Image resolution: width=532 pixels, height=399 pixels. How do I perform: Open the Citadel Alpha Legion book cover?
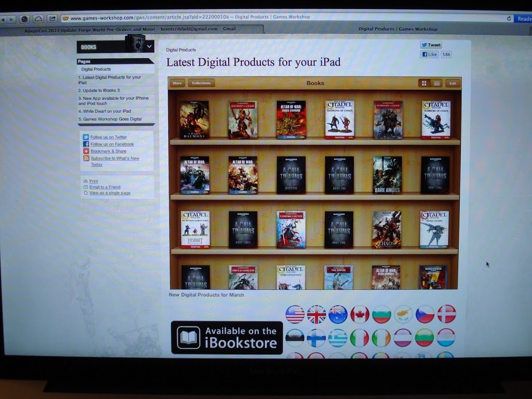click(434, 229)
